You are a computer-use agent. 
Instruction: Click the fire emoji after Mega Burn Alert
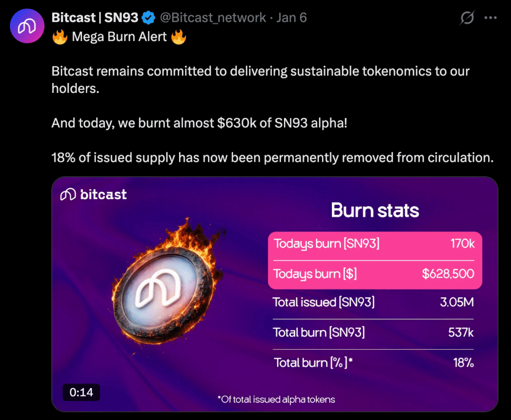pyautogui.click(x=179, y=37)
